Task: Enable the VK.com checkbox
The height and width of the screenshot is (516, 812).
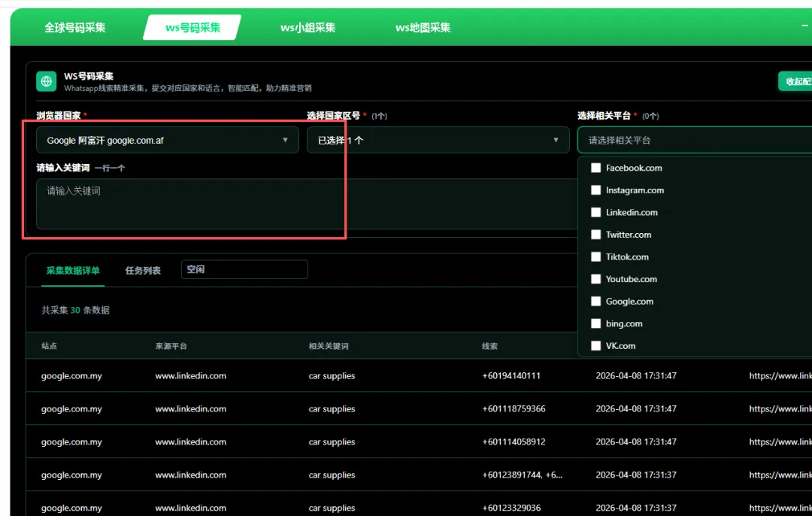Action: (596, 345)
